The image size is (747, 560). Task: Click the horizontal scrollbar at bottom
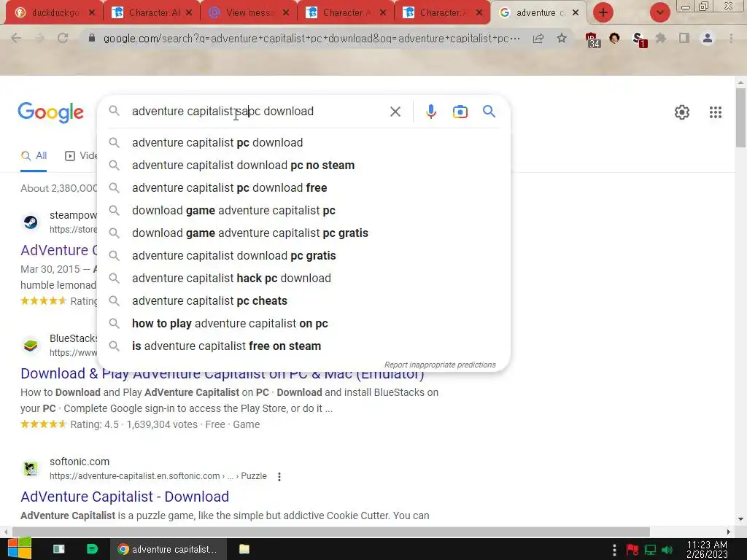tap(330, 532)
